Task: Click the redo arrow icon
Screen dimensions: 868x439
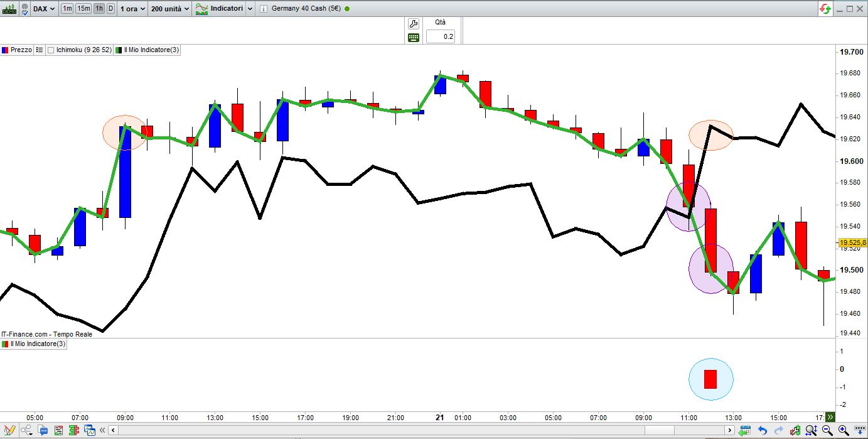Action: [x=779, y=430]
